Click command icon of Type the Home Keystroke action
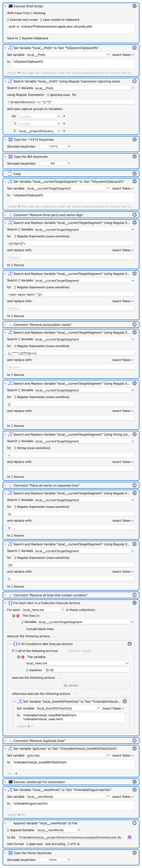142x868 pixels. 11,853
